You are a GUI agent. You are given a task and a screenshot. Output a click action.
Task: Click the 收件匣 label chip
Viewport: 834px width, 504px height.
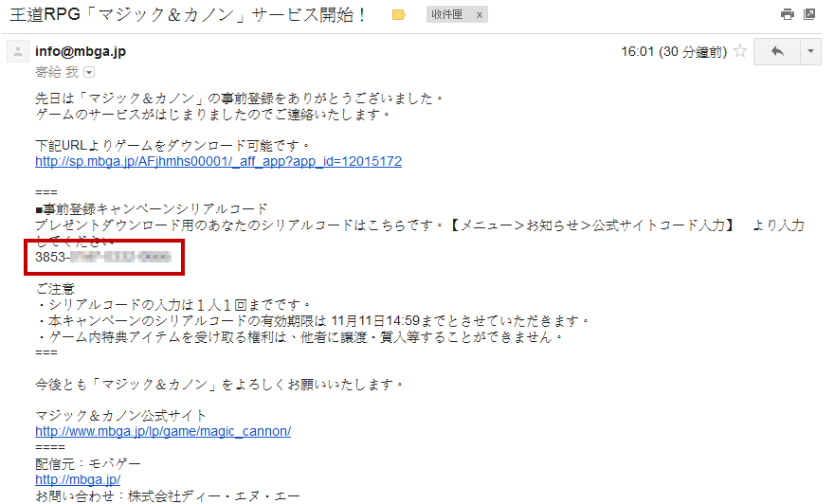point(447,15)
